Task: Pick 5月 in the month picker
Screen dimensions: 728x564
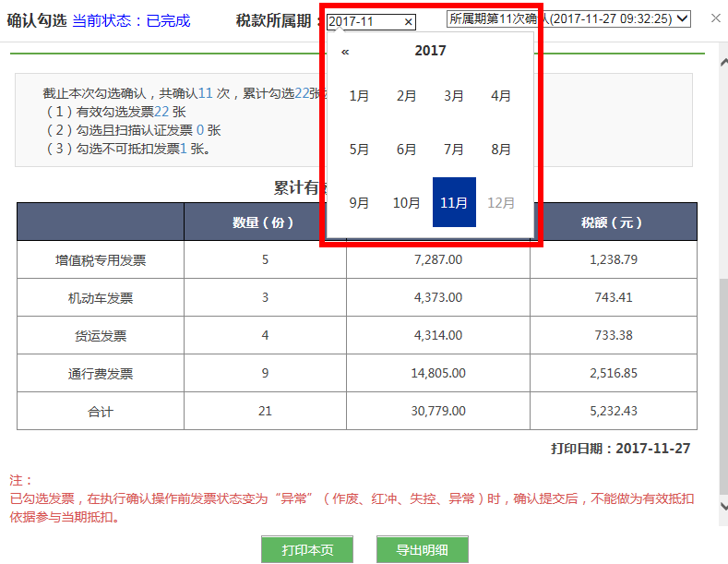Action: tap(359, 150)
